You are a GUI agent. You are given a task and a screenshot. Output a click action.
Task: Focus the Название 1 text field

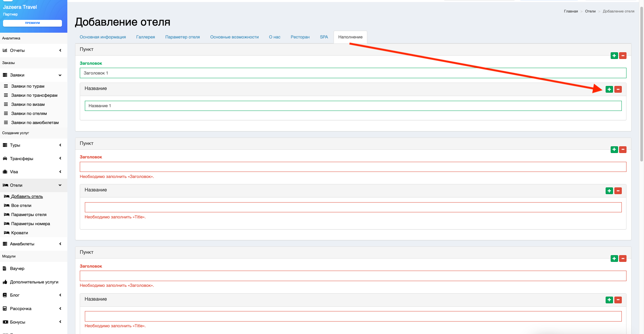click(x=353, y=106)
